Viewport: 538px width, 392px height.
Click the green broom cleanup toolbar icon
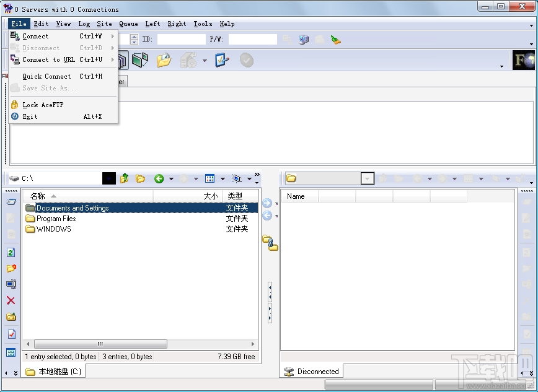click(x=337, y=39)
